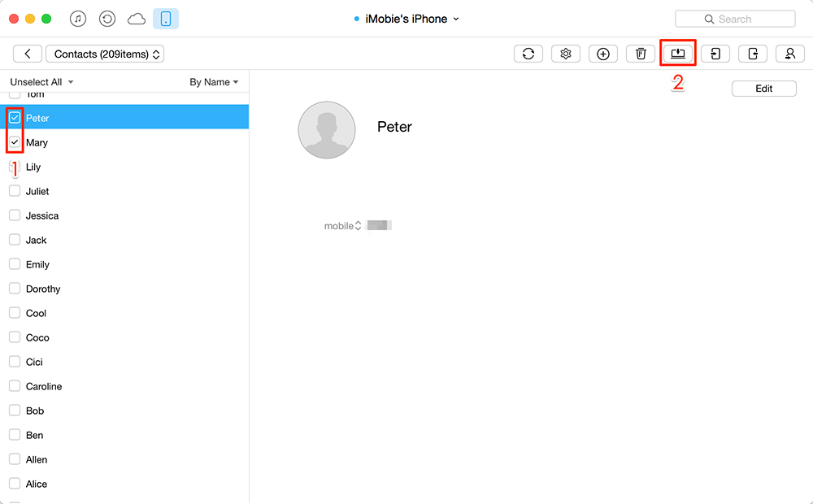The width and height of the screenshot is (813, 504).
Task: Add a new contact with plus icon
Action: pos(603,54)
